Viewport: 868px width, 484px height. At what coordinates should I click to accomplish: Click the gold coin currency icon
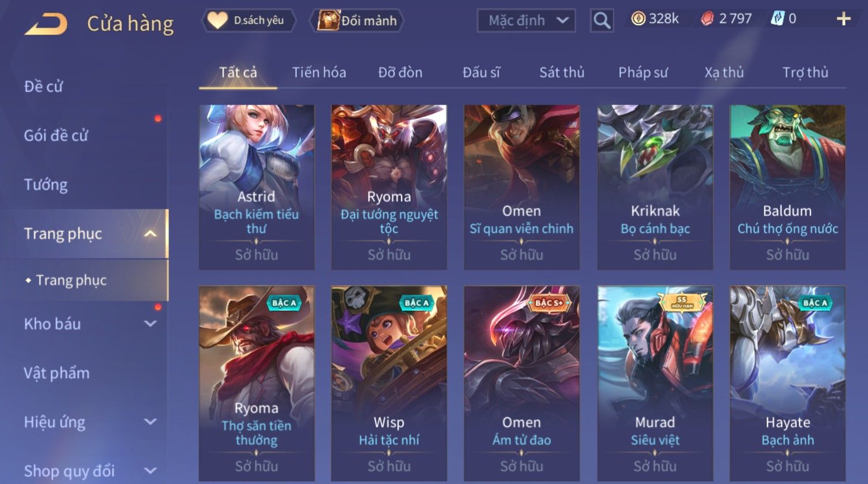(638, 19)
